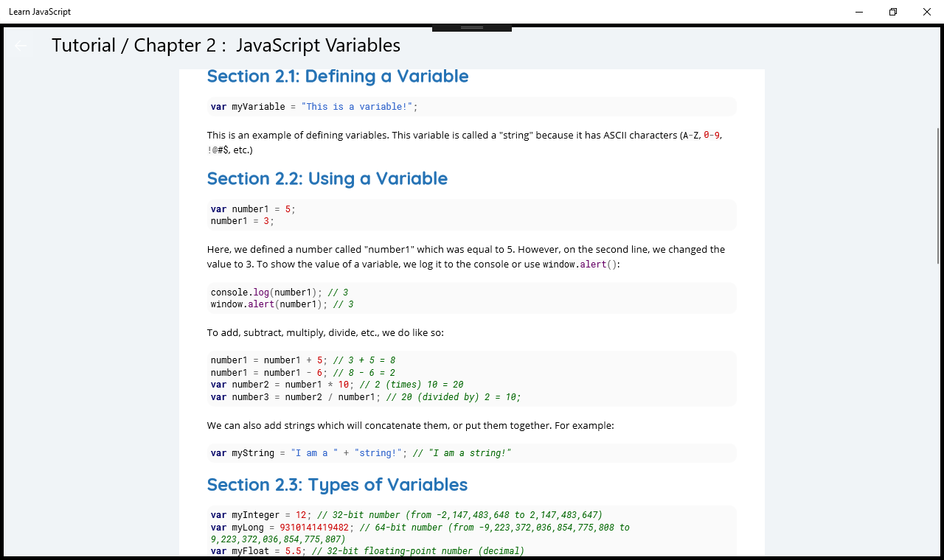Click the Section 2.3 Types of Variables heading
Screen dimensions: 944x560
(x=337, y=485)
